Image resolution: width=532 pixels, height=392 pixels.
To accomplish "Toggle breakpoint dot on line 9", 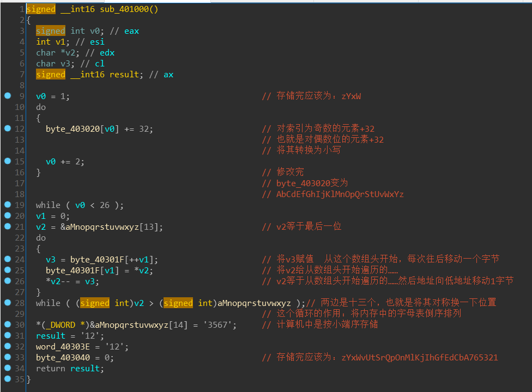I will [8, 96].
